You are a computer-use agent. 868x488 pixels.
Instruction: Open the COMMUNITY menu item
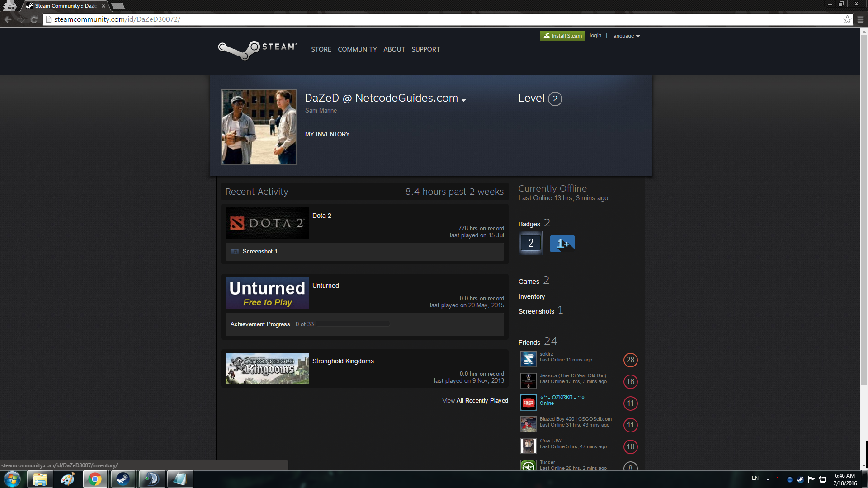(x=357, y=49)
